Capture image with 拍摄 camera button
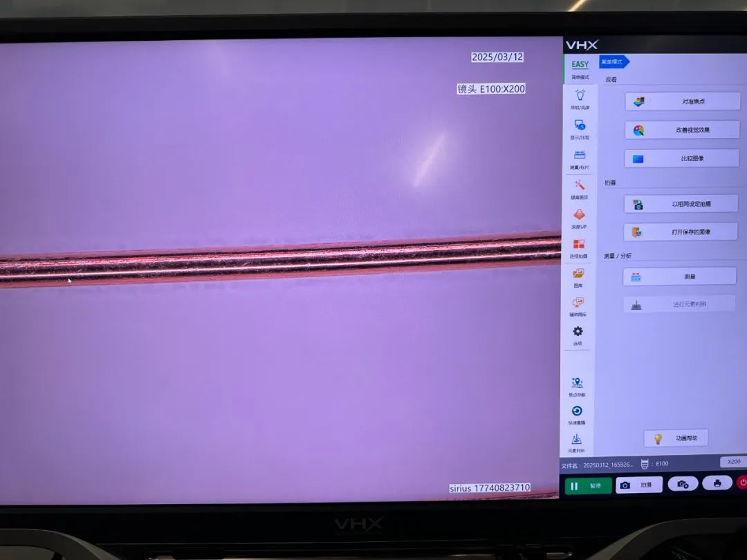 (639, 485)
